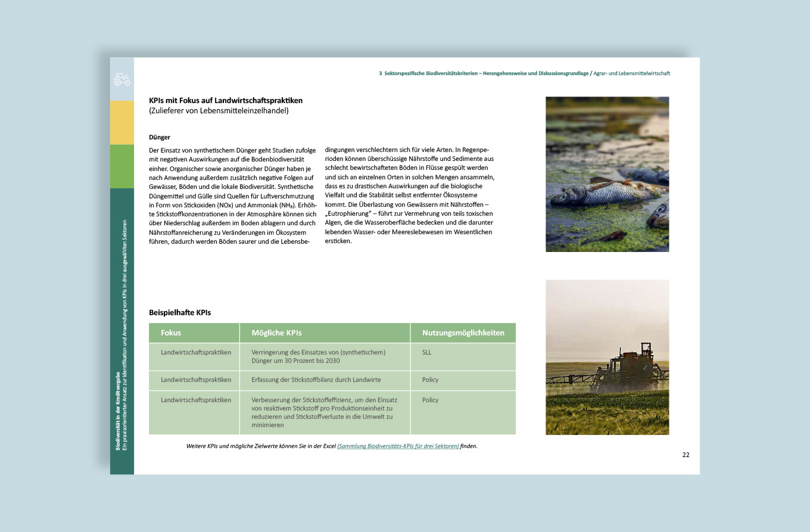This screenshot has width=810, height=532.
Task: Click the Policy value beside Stickstoffbilanz row
Action: (x=430, y=379)
